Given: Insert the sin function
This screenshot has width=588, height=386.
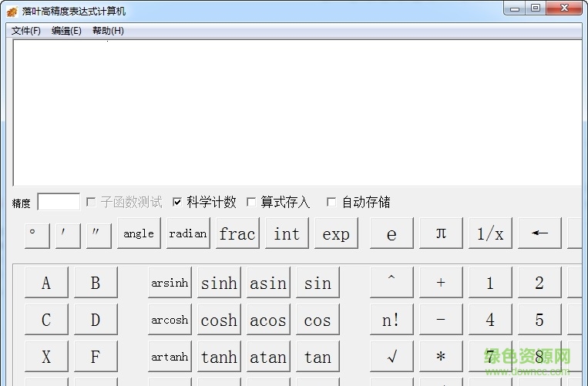Looking at the screenshot, I should [x=318, y=282].
